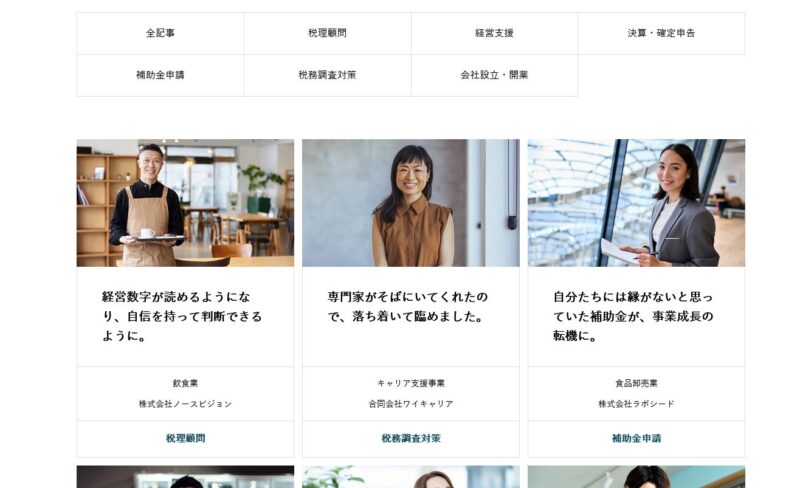800x488 pixels.
Task: Select the 全記事 category tab
Action: click(x=160, y=33)
